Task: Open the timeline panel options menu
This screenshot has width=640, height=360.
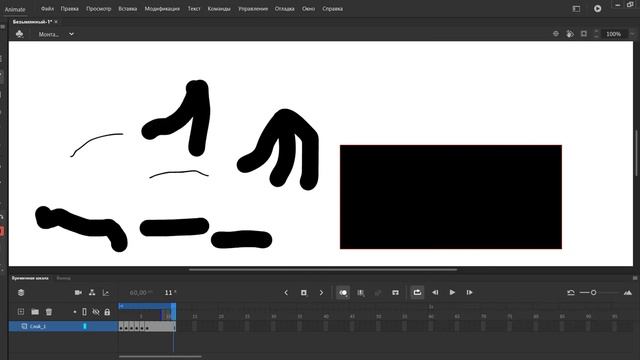Action: (635, 278)
